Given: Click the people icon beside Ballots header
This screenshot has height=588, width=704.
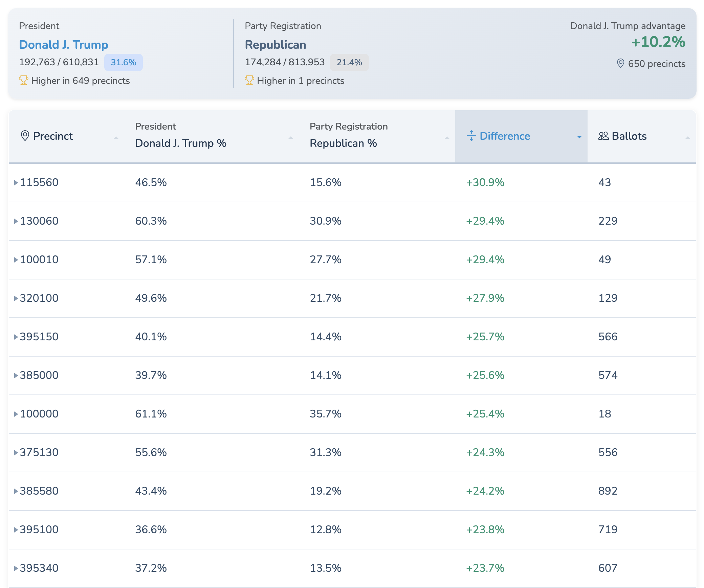Looking at the screenshot, I should coord(603,136).
